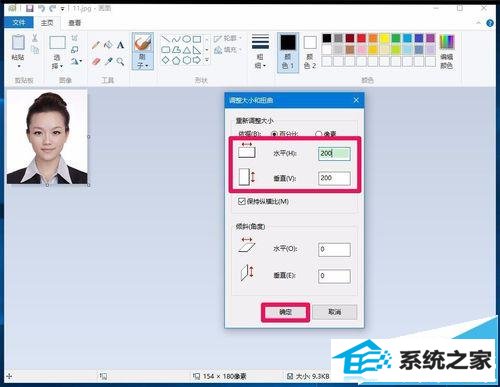The image size is (500, 387).
Task: Pick the green color swatch
Action: [x=396, y=38]
